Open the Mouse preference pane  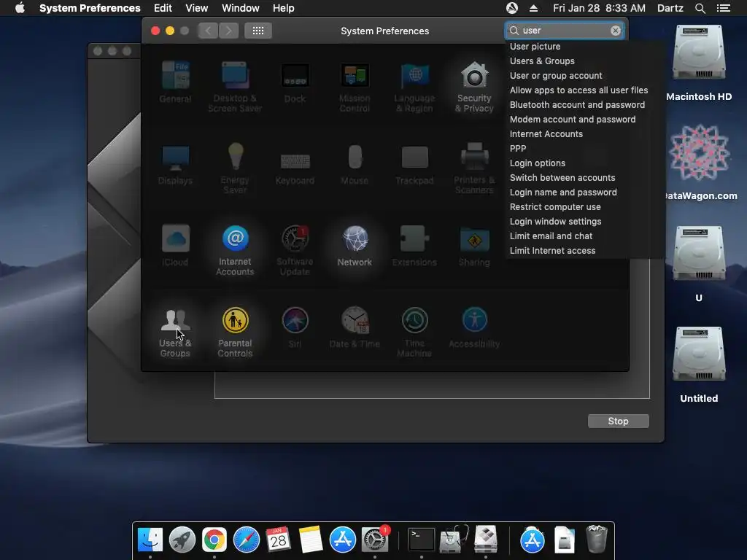pos(355,164)
